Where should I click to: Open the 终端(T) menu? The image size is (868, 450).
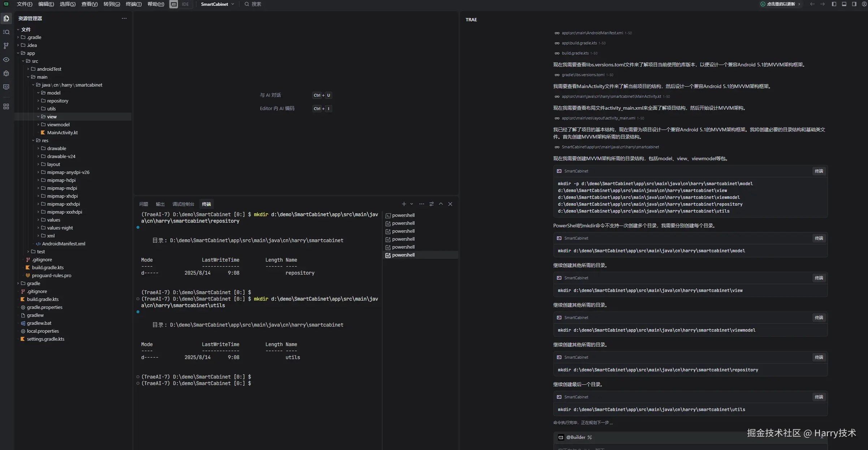133,4
